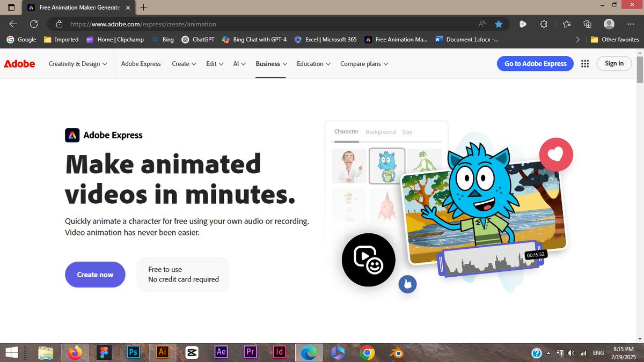Viewport: 644px width, 362px height.
Task: Expand the Create dropdown
Action: tap(184, 63)
